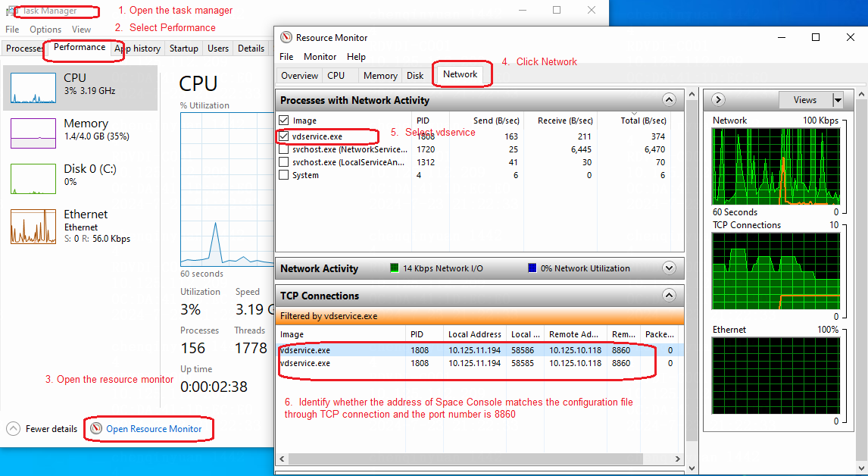The image size is (868, 476).
Task: Switch to the Startup tab in Task Manager
Action: pyautogui.click(x=184, y=49)
